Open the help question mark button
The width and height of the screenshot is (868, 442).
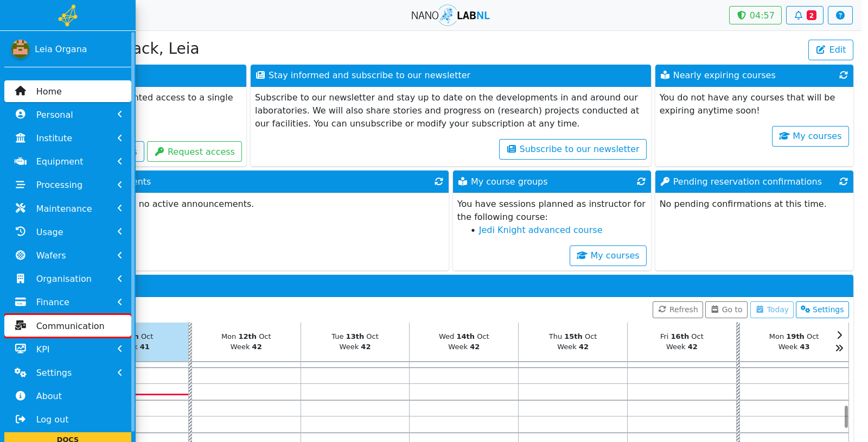coord(840,15)
